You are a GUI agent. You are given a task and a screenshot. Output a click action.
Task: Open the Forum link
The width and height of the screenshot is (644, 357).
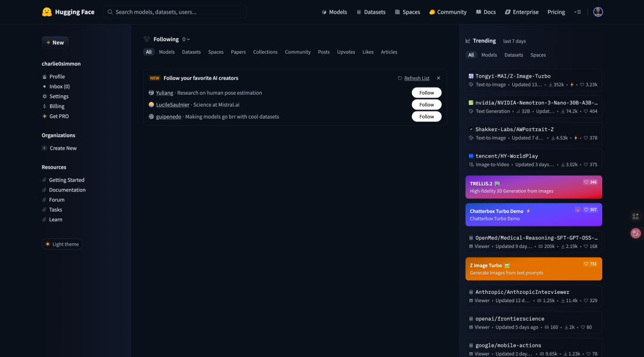54,200
